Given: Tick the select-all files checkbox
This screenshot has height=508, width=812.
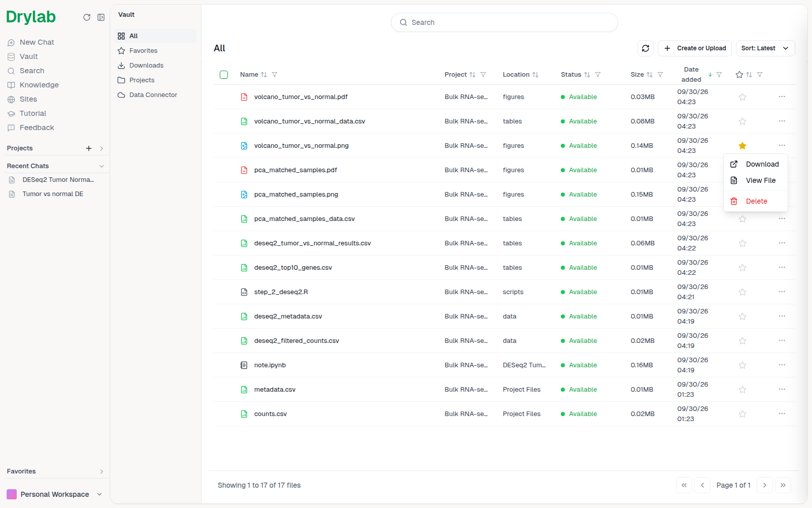Looking at the screenshot, I should (x=224, y=75).
